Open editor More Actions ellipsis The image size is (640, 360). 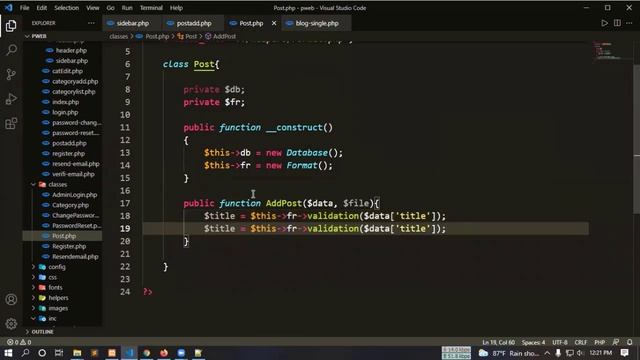pos(629,23)
